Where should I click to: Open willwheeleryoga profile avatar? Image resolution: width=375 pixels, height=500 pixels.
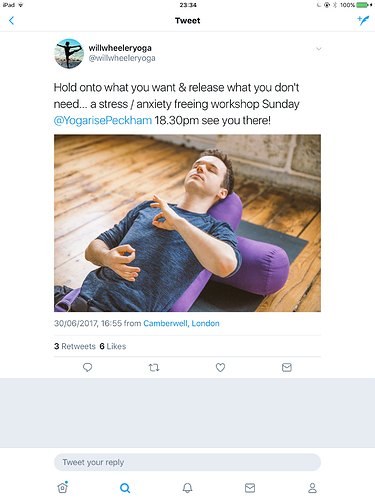(x=69, y=53)
